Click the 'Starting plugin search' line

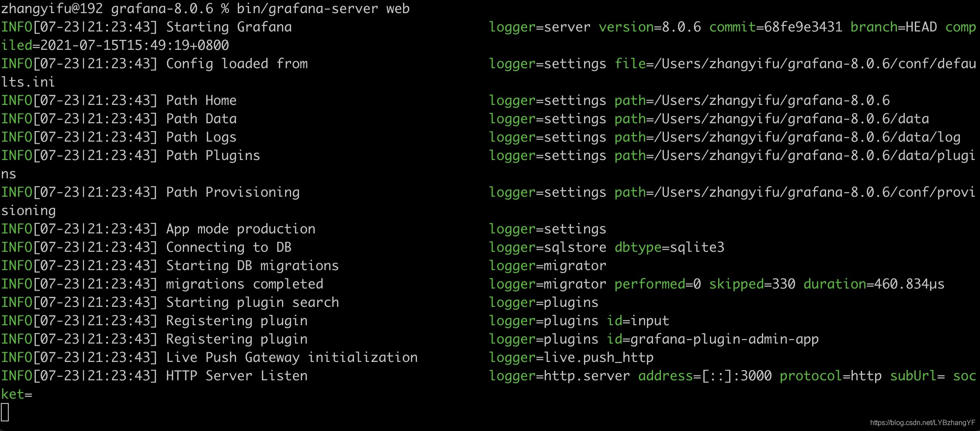point(252,302)
